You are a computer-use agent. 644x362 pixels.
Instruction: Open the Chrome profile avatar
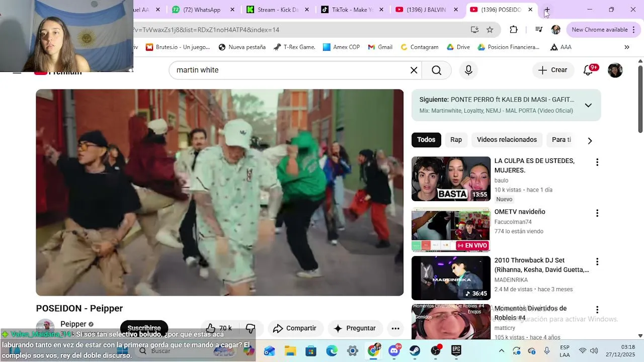[556, 30]
